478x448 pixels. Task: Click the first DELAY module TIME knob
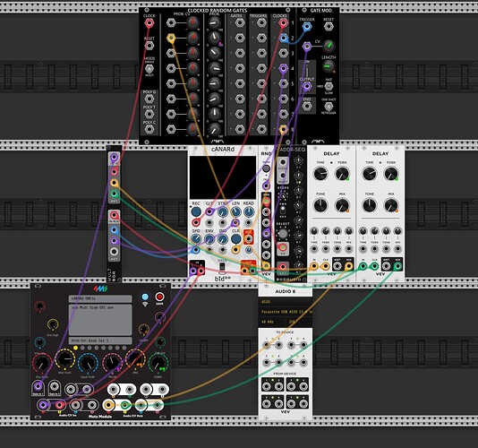click(320, 174)
